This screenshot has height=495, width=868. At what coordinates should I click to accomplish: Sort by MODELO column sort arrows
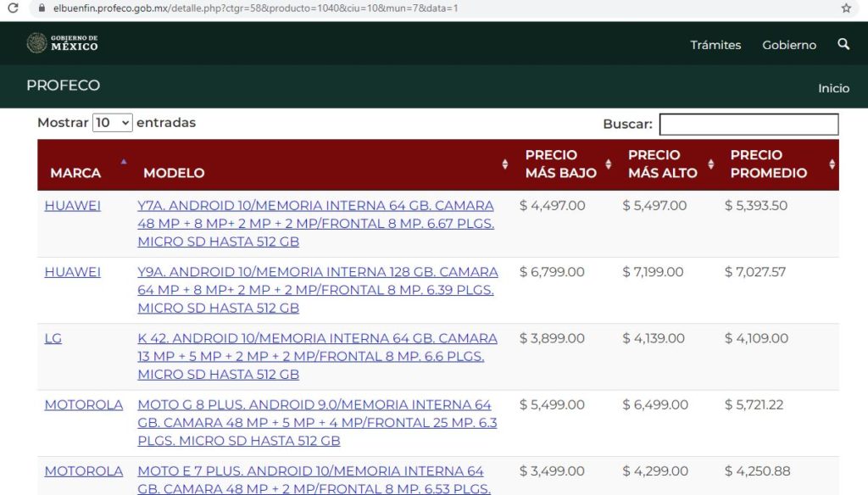pyautogui.click(x=505, y=164)
